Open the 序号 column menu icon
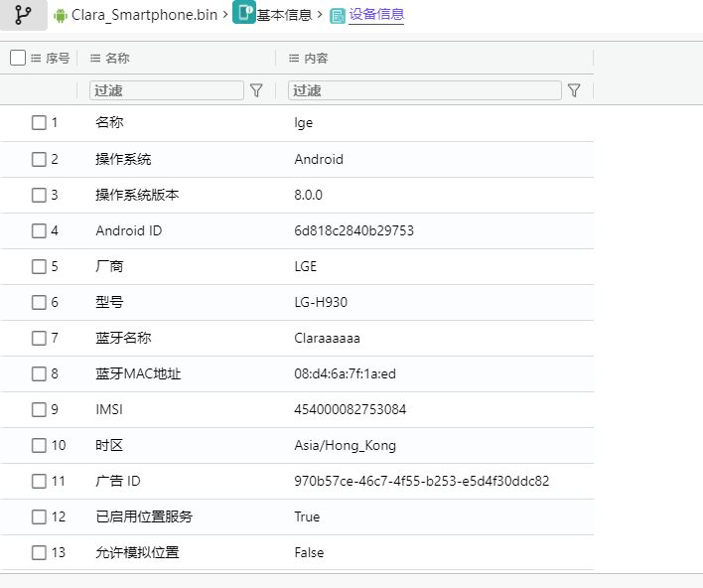 click(x=36, y=58)
